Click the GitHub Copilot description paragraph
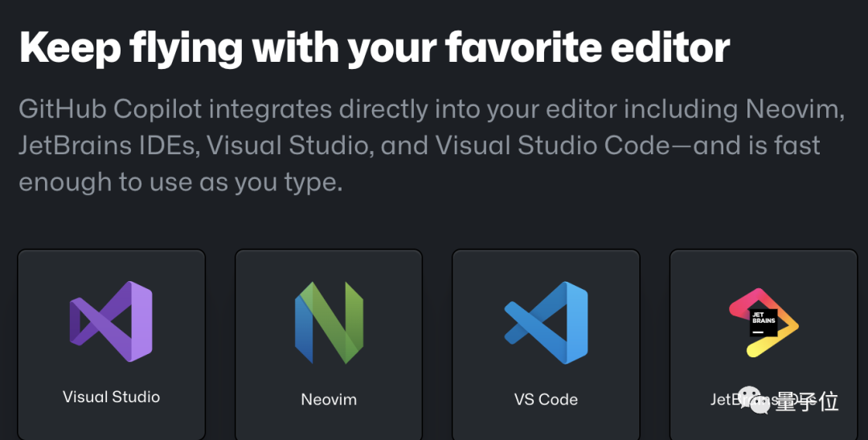The width and height of the screenshot is (868, 440). click(432, 145)
